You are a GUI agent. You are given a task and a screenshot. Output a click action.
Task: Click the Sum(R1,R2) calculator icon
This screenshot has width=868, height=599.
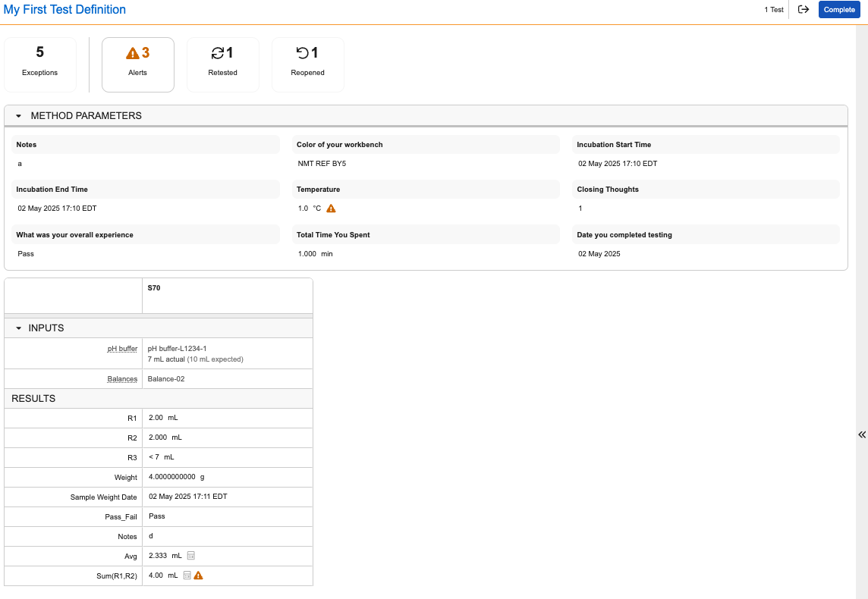(x=187, y=575)
